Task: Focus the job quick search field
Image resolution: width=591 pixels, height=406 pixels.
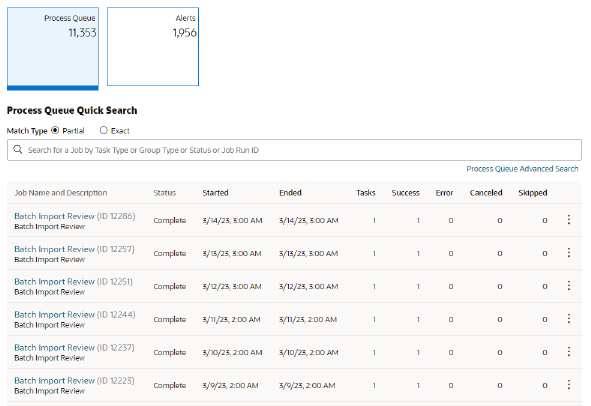Action: coord(294,150)
